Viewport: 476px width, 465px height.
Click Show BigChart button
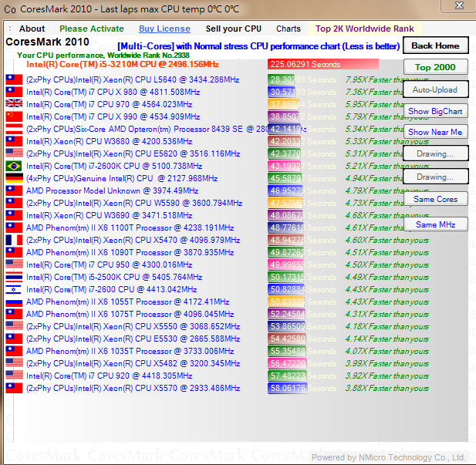pyautogui.click(x=435, y=111)
